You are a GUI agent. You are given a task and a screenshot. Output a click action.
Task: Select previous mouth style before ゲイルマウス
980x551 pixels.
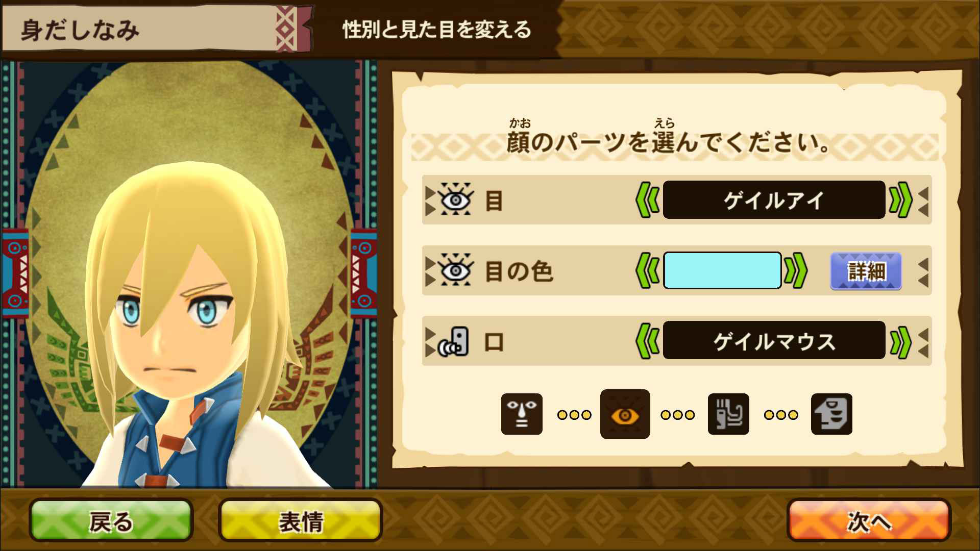click(x=648, y=341)
